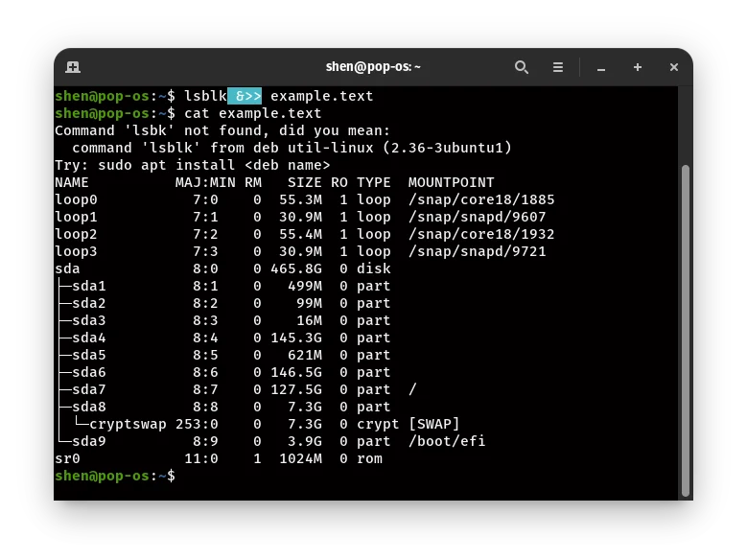This screenshot has width=747, height=560.
Task: Open the hamburger menu
Action: pos(557,67)
